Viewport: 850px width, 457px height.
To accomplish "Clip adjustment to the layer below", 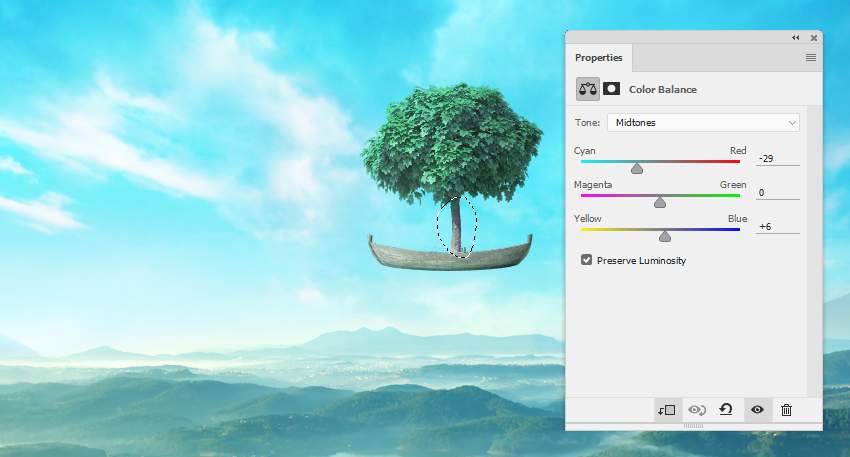I will tap(667, 410).
